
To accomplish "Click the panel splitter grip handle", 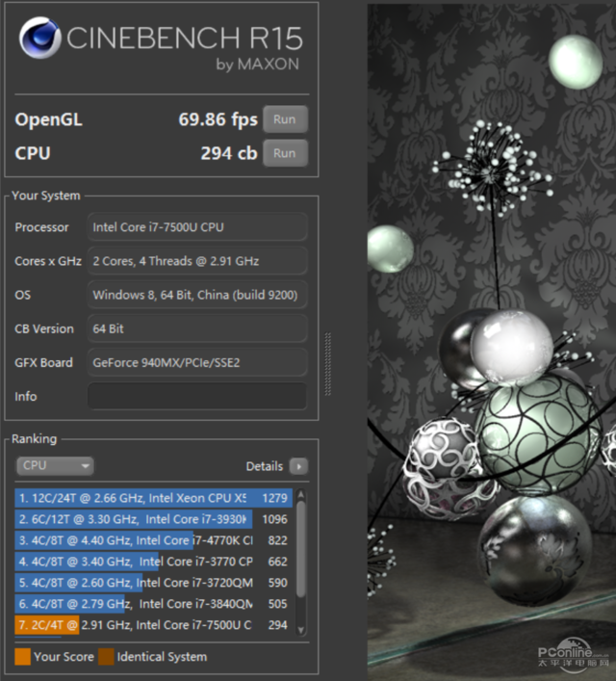I will coord(328,364).
